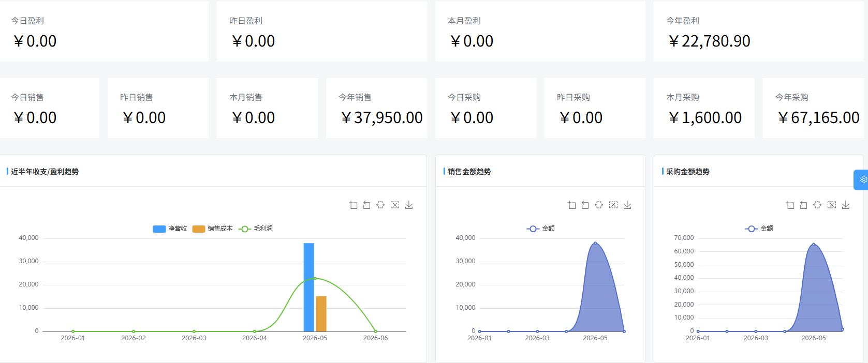Viewport: 868px width, 363px height.
Task: Click 今年销售 value ￥37,950.00
Action: tap(381, 118)
